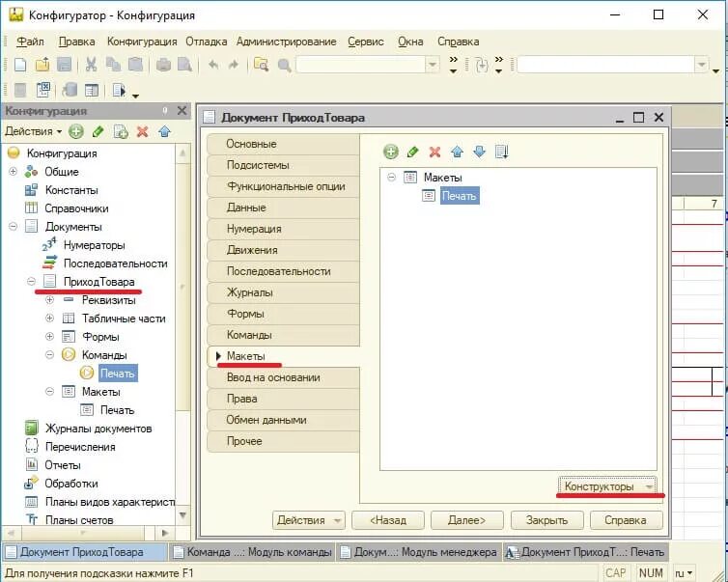Click red Delete icon in Конфигурация panel
The width and height of the screenshot is (728, 582).
(143, 132)
